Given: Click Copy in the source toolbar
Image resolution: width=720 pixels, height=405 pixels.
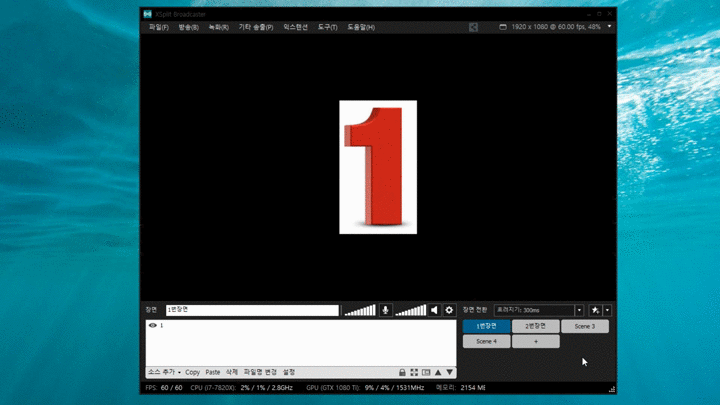Looking at the screenshot, I should pyautogui.click(x=192, y=372).
